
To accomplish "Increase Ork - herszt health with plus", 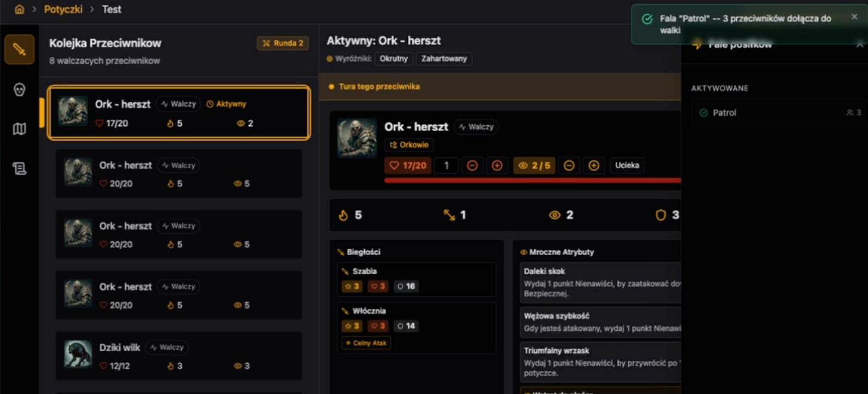I will click(x=497, y=166).
